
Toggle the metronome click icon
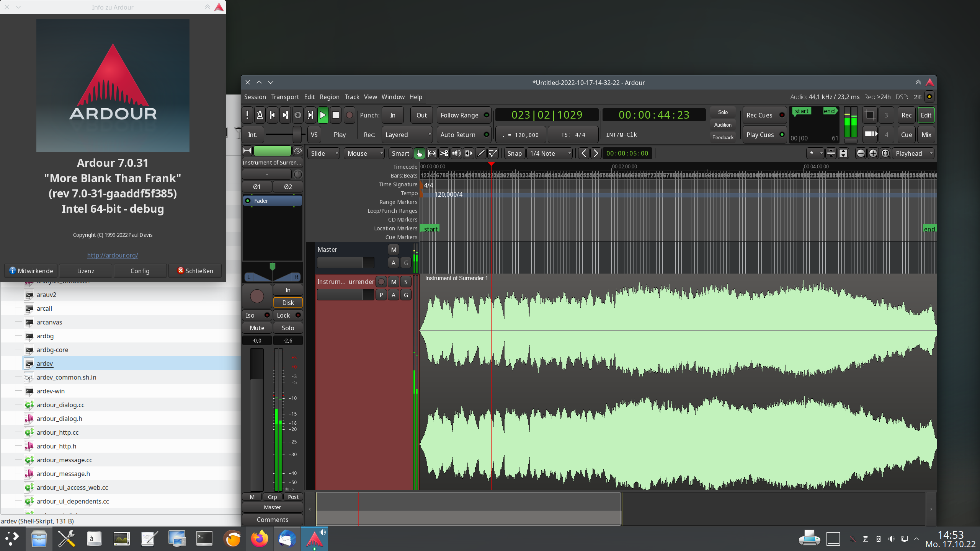tap(260, 115)
